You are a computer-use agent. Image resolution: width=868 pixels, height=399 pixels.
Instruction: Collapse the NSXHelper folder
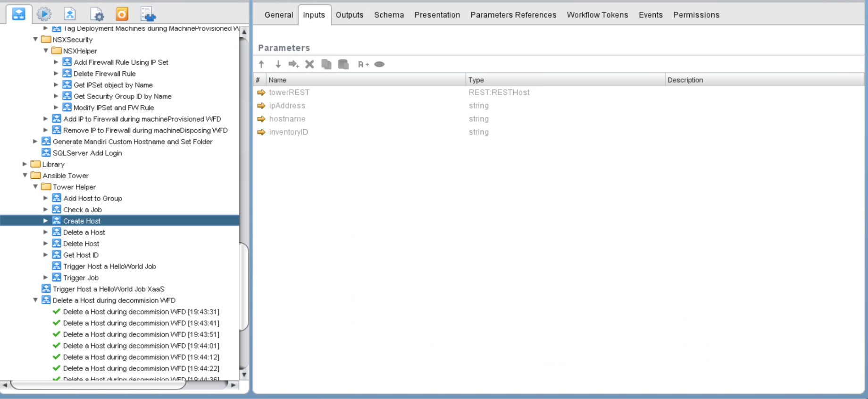pyautogui.click(x=46, y=50)
